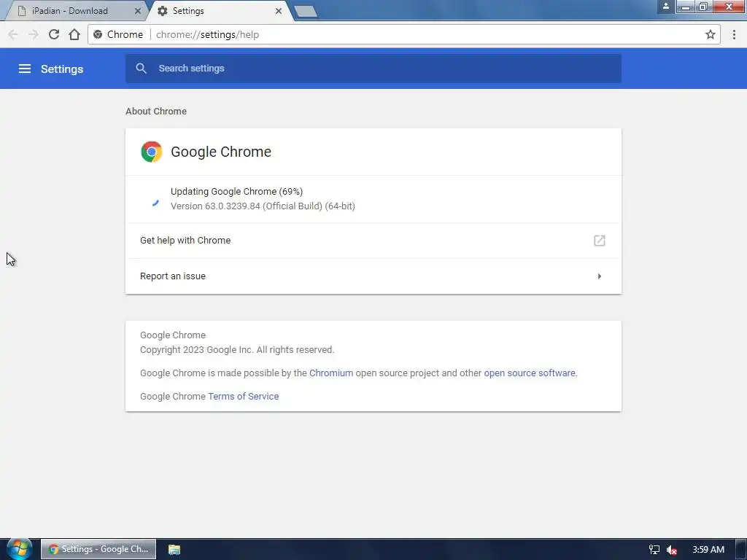Open the Terms of Service link
This screenshot has width=747, height=560.
244,396
